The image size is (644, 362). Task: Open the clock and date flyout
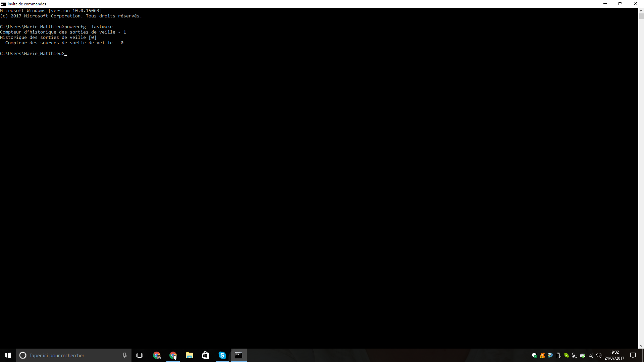click(x=614, y=355)
